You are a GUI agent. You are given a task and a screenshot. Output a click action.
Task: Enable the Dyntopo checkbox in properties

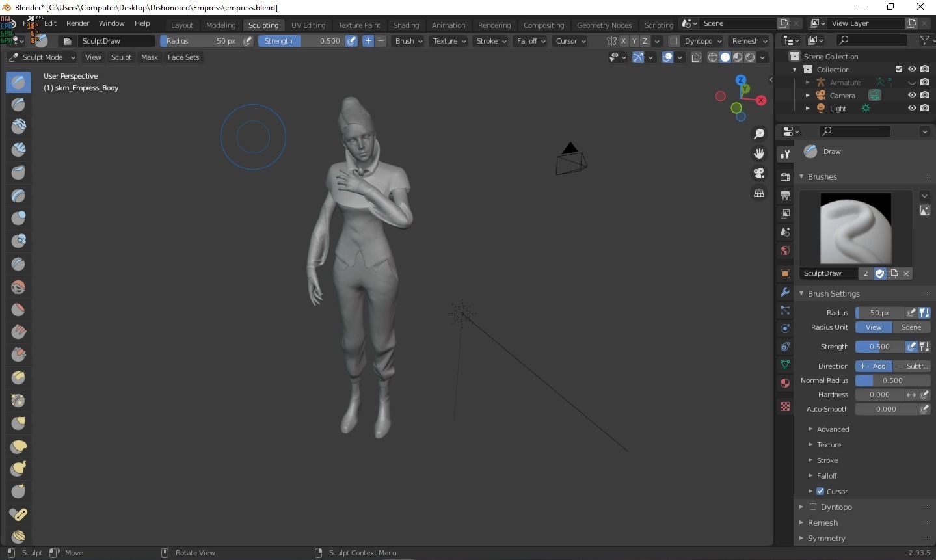812,507
